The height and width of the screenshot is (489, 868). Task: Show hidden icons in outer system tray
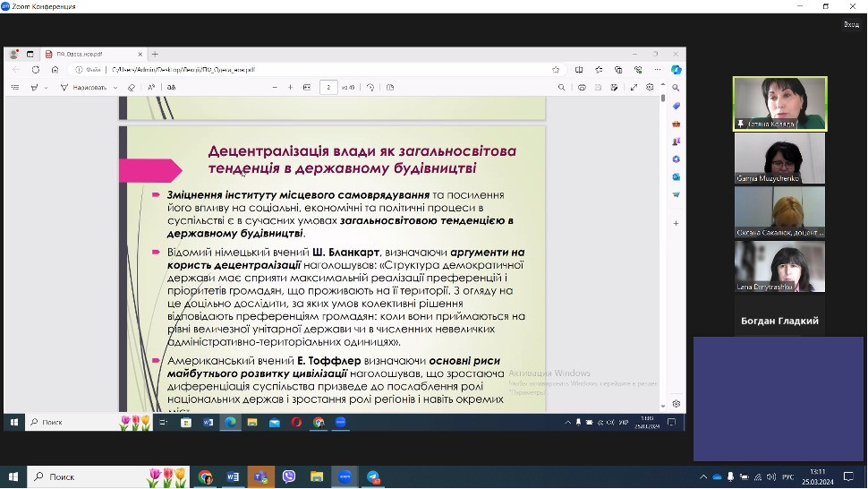tap(703, 477)
